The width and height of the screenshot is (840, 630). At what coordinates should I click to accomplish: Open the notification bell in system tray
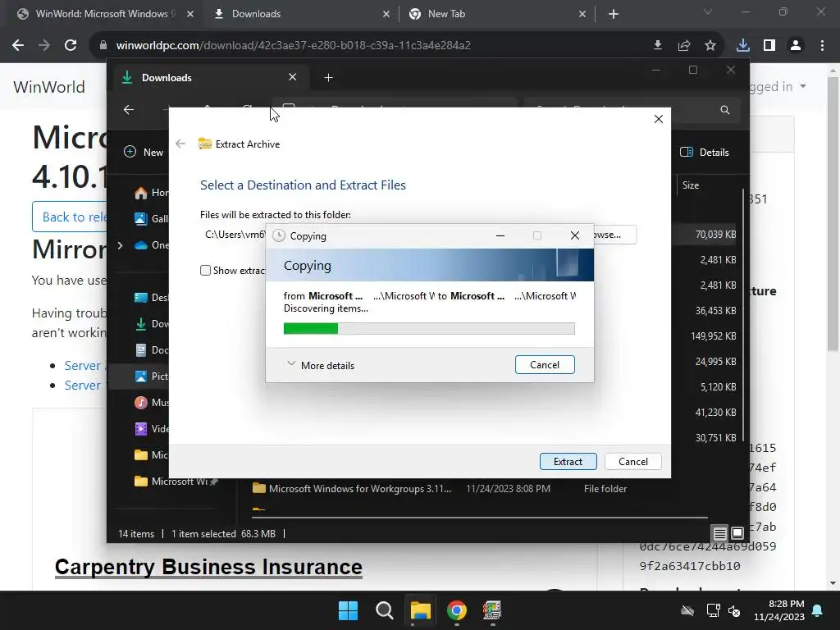tap(818, 610)
